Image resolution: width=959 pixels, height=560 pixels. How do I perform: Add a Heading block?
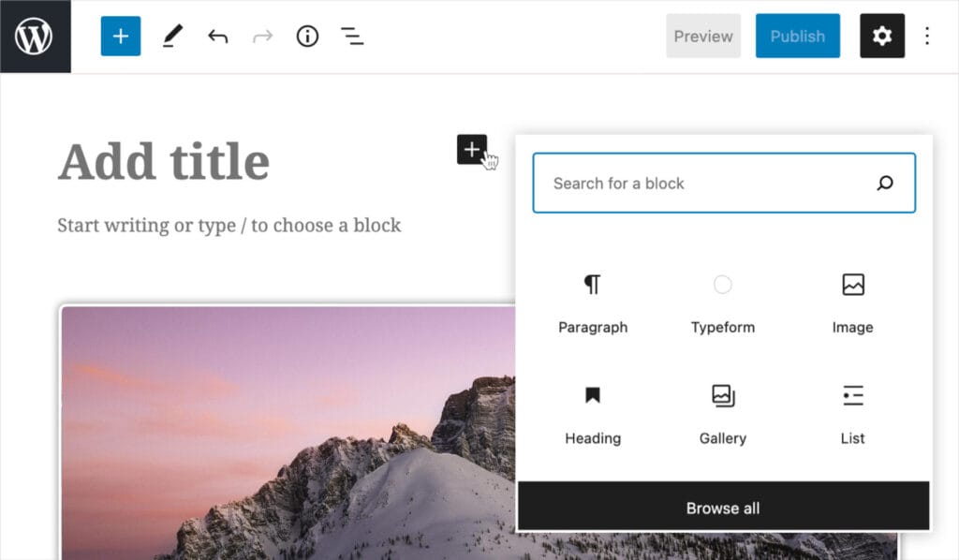pos(593,413)
